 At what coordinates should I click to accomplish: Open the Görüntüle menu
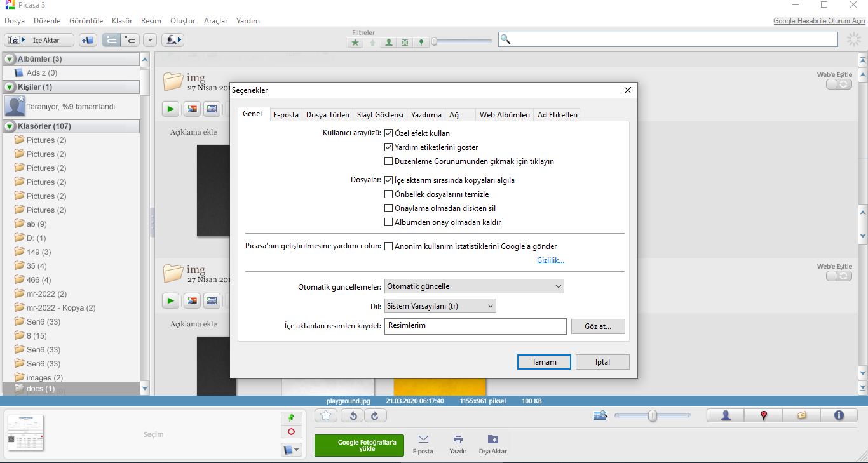pyautogui.click(x=86, y=21)
